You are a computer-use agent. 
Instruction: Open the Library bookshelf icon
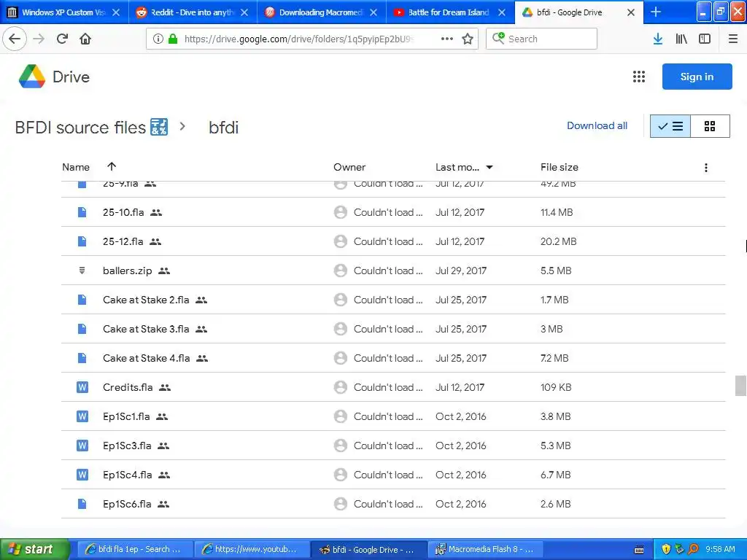click(x=681, y=39)
